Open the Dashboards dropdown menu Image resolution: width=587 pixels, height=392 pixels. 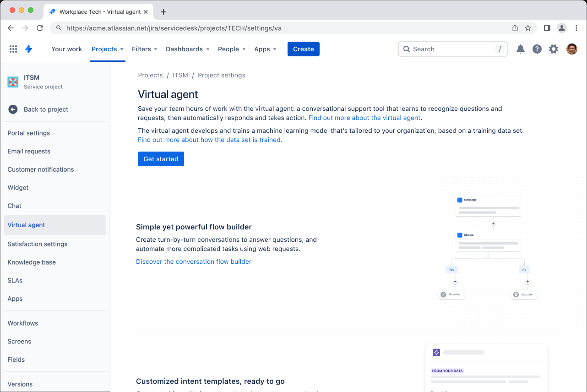(x=187, y=49)
